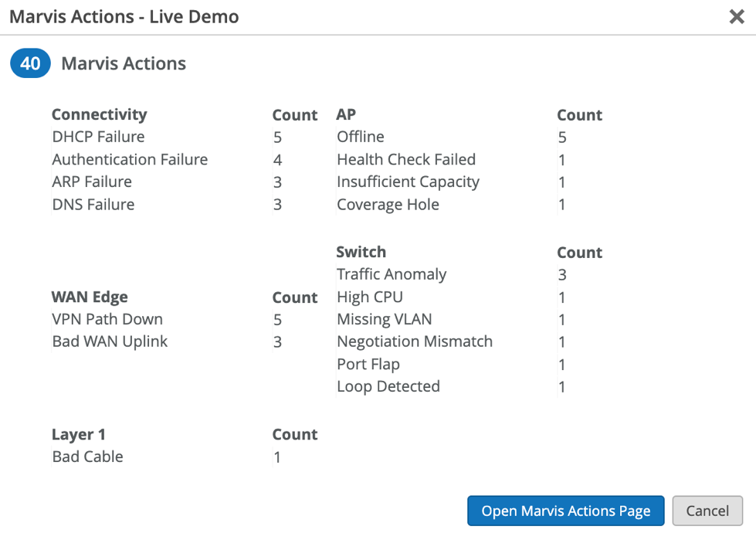
Task: Click the blue 40 actions count badge
Action: (30, 63)
